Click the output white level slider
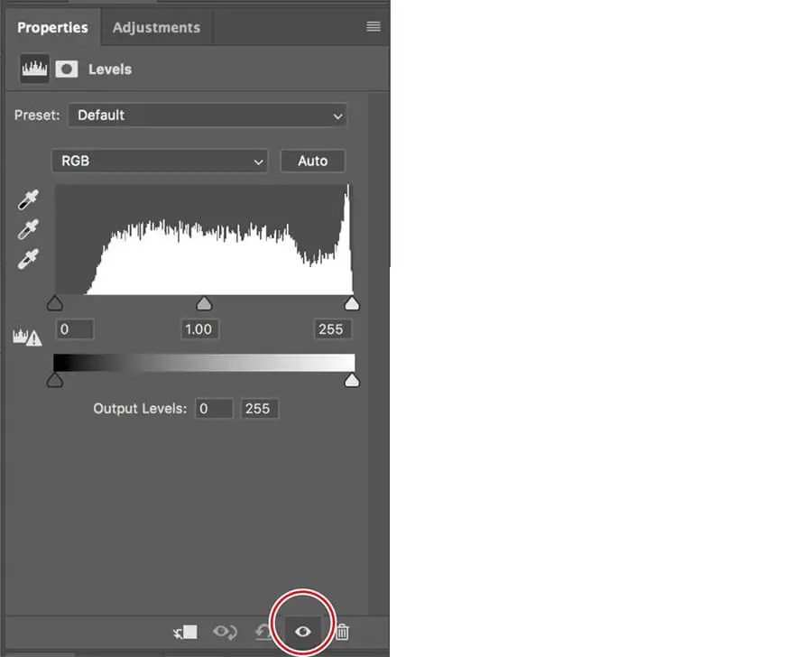The height and width of the screenshot is (657, 812). pos(352,381)
